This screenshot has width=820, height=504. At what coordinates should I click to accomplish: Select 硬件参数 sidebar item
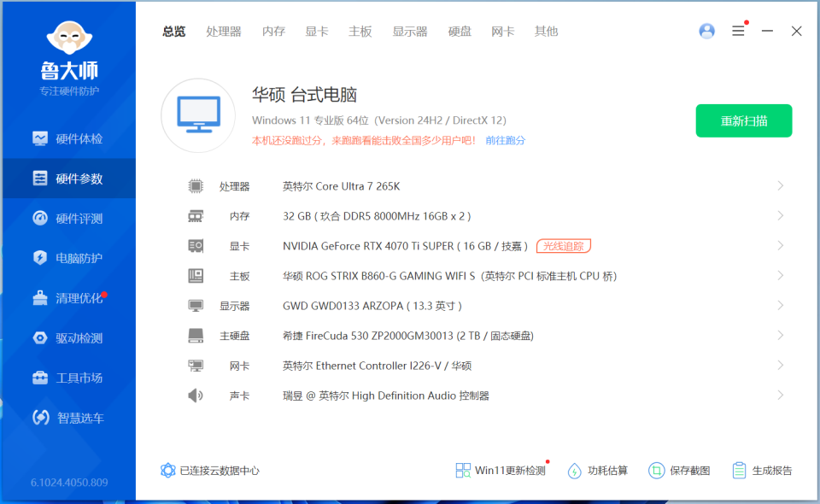pyautogui.click(x=68, y=179)
